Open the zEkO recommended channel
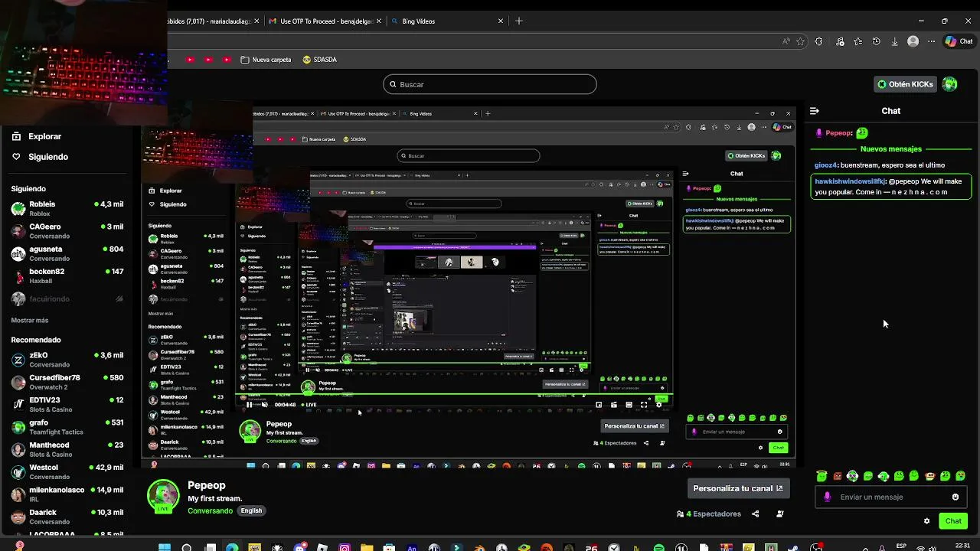980x551 pixels. coord(67,360)
